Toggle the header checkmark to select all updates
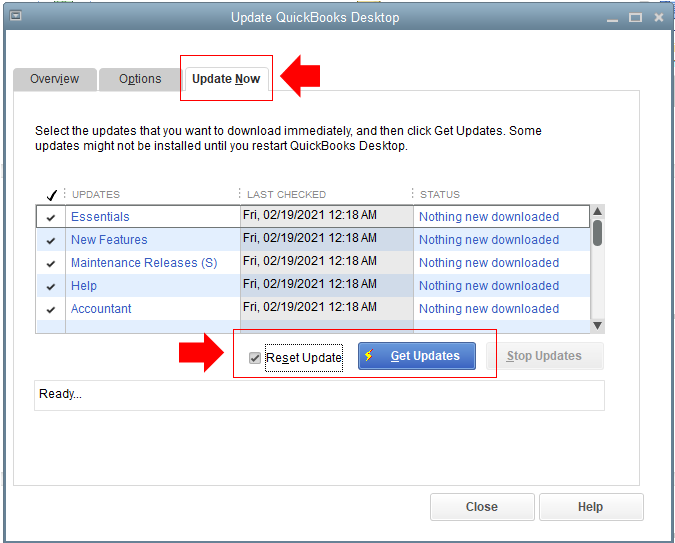Image resolution: width=675 pixels, height=543 pixels. click(51, 195)
